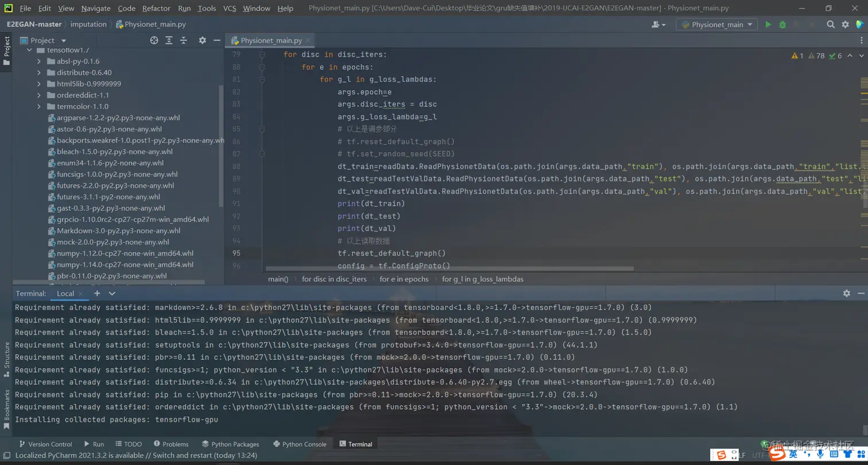
Task: Open editor tabs more options menu
Action: [x=862, y=40]
